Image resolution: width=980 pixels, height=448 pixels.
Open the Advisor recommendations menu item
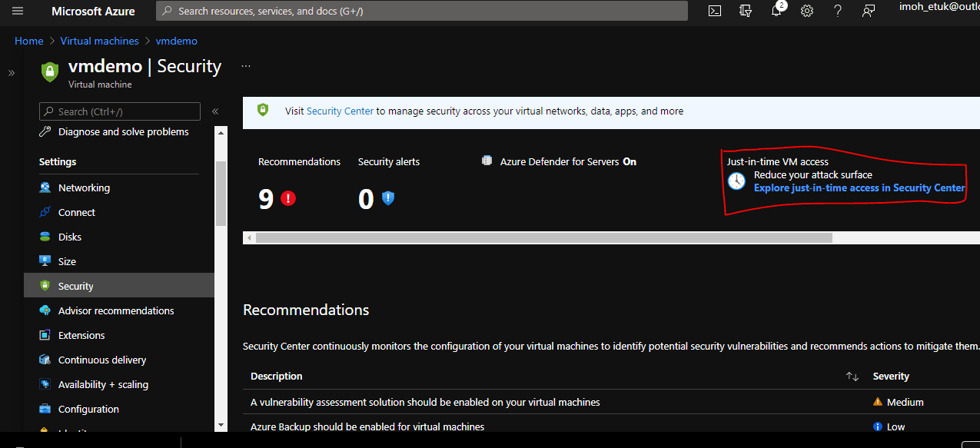pyautogui.click(x=116, y=310)
